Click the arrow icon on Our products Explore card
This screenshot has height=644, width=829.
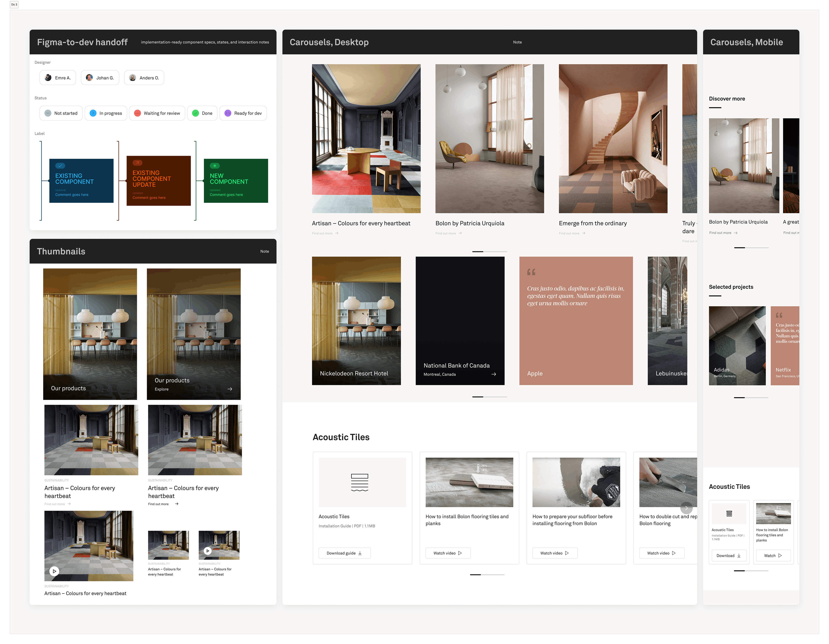tap(230, 389)
